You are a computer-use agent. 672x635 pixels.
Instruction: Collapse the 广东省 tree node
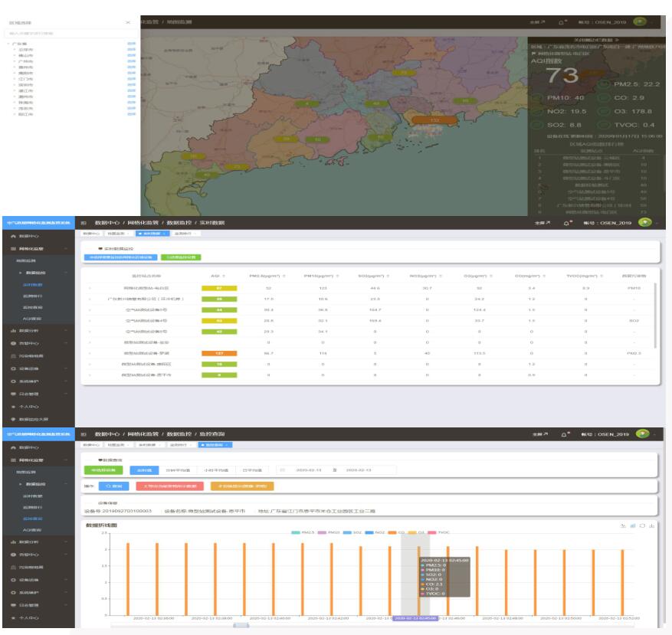(8, 44)
